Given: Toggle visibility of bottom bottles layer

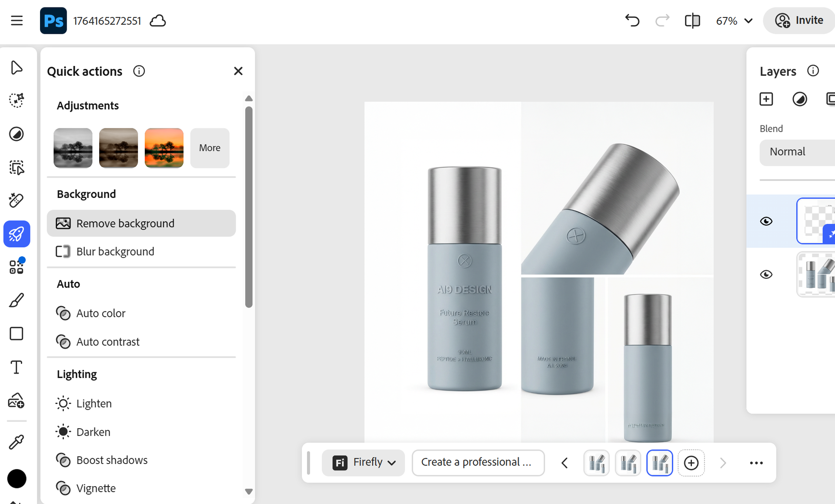Looking at the screenshot, I should (766, 274).
